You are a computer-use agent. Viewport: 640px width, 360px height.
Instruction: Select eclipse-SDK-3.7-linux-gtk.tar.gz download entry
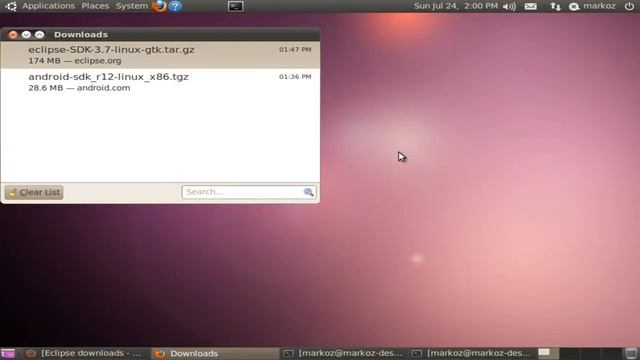click(160, 55)
